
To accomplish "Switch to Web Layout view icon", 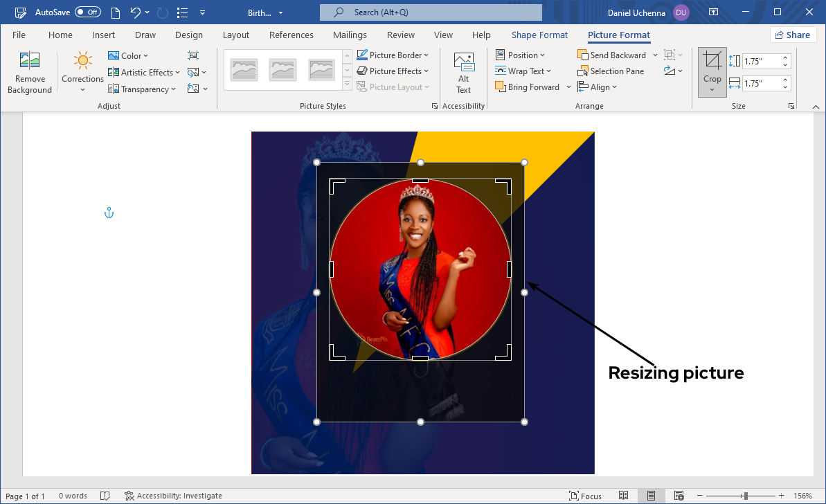I will [679, 496].
